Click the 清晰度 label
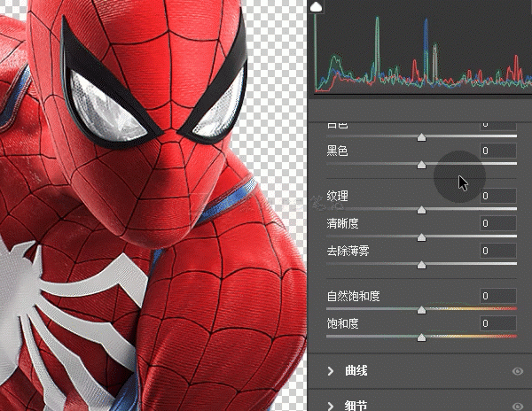 click(342, 223)
